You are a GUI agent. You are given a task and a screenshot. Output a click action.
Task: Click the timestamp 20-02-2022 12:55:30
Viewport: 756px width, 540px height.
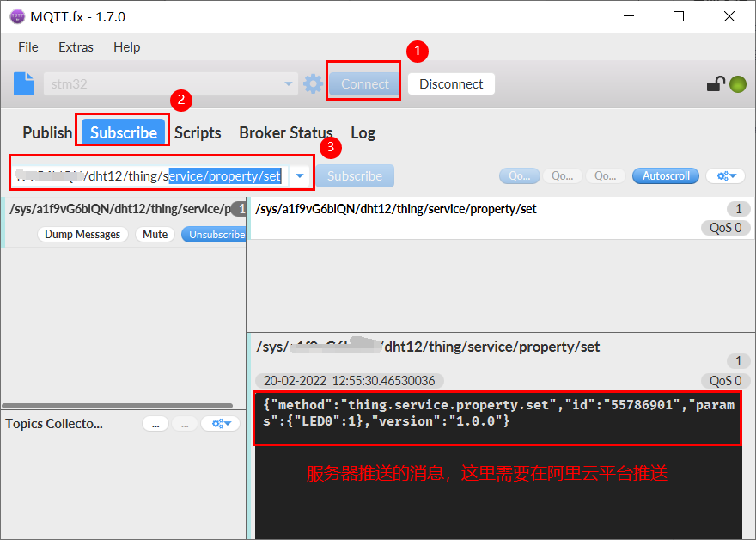click(x=349, y=381)
